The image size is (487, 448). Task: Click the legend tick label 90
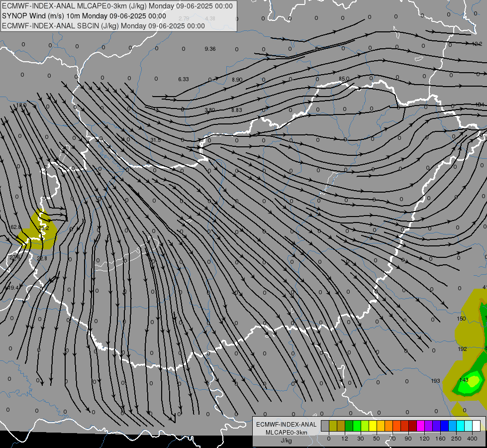408,439
